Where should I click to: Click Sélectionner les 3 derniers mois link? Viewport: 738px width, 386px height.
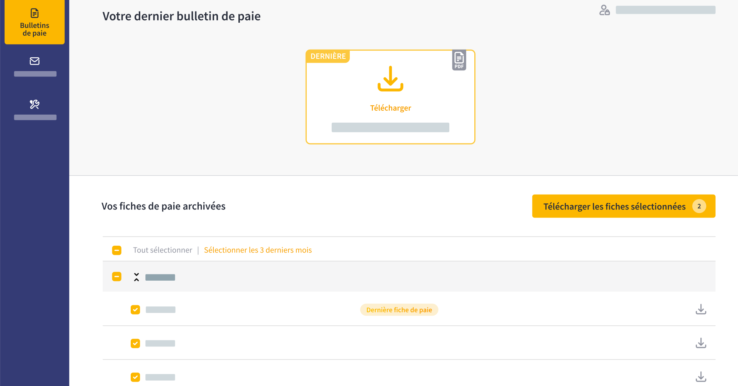(x=258, y=250)
